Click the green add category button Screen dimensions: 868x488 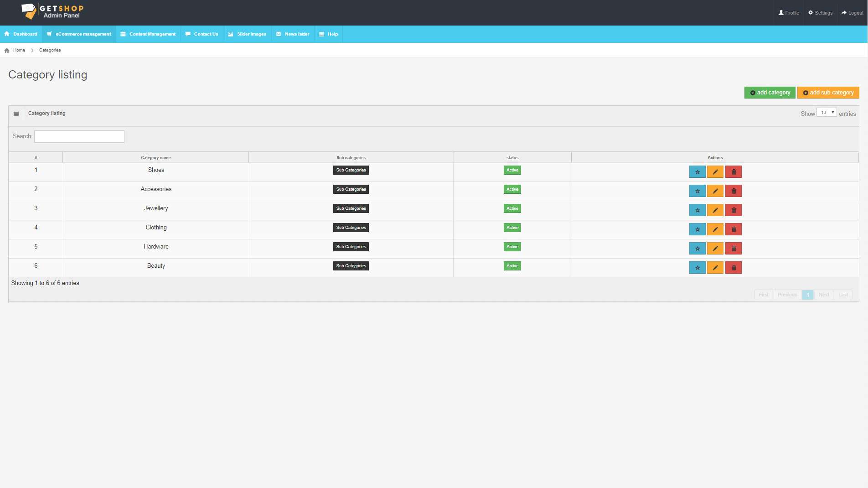(x=770, y=93)
